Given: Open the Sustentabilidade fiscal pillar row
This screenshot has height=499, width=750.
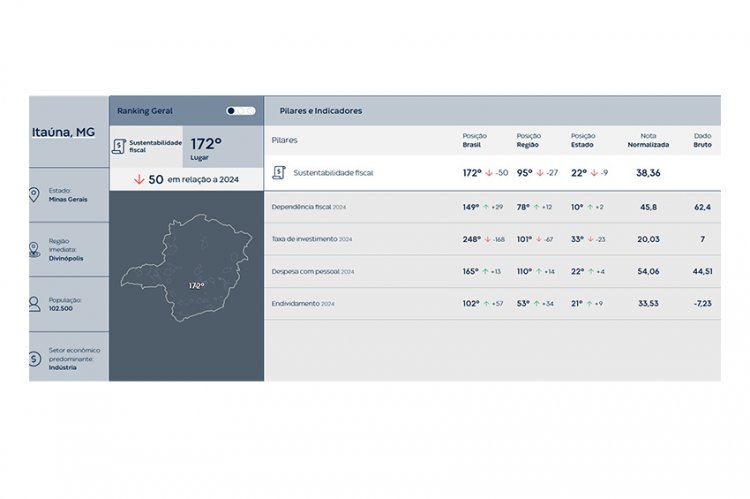Looking at the screenshot, I should pyautogui.click(x=492, y=173).
